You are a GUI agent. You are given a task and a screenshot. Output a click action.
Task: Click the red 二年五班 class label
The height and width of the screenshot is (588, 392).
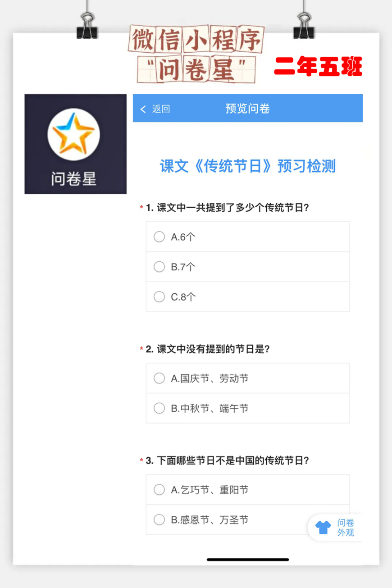point(318,67)
